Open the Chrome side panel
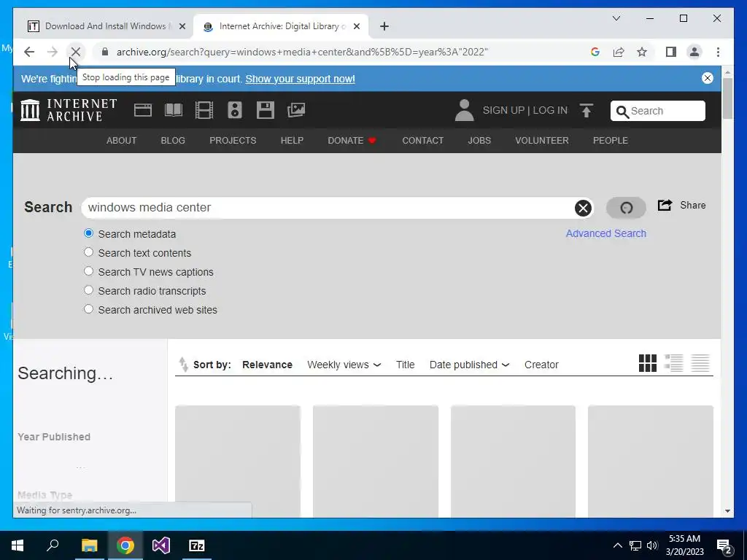Screen dimensions: 747x560 [671, 52]
